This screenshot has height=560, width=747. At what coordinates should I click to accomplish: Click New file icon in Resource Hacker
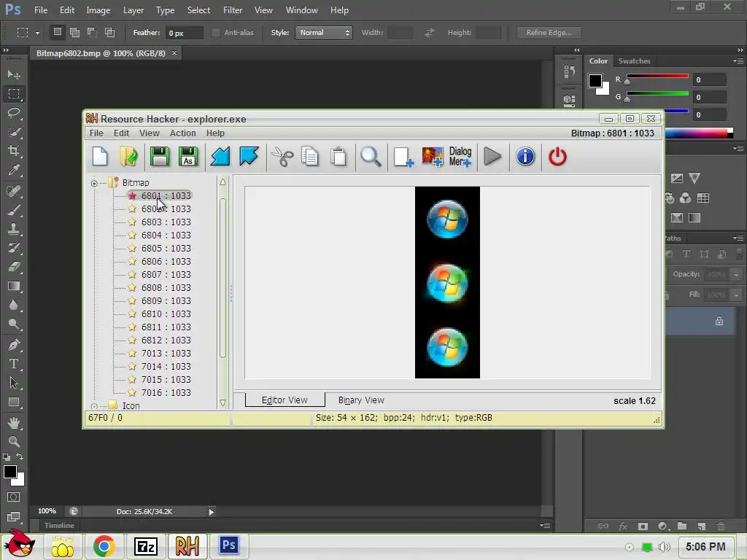pyautogui.click(x=100, y=157)
